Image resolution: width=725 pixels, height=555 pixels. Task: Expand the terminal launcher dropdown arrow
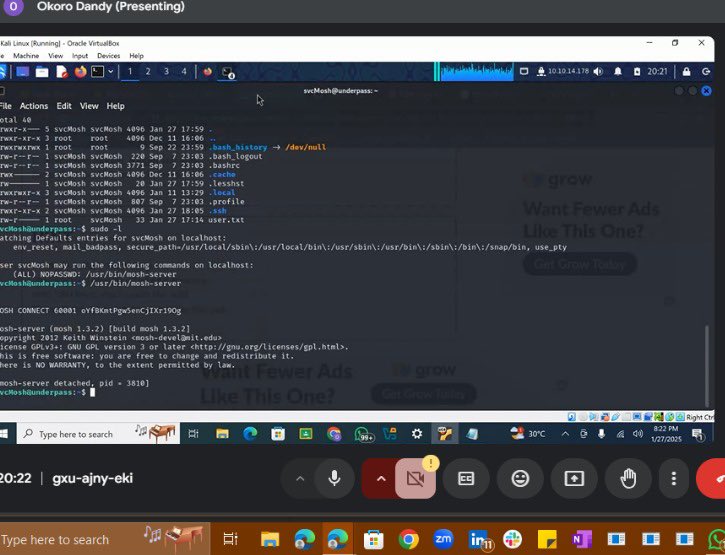coord(111,72)
